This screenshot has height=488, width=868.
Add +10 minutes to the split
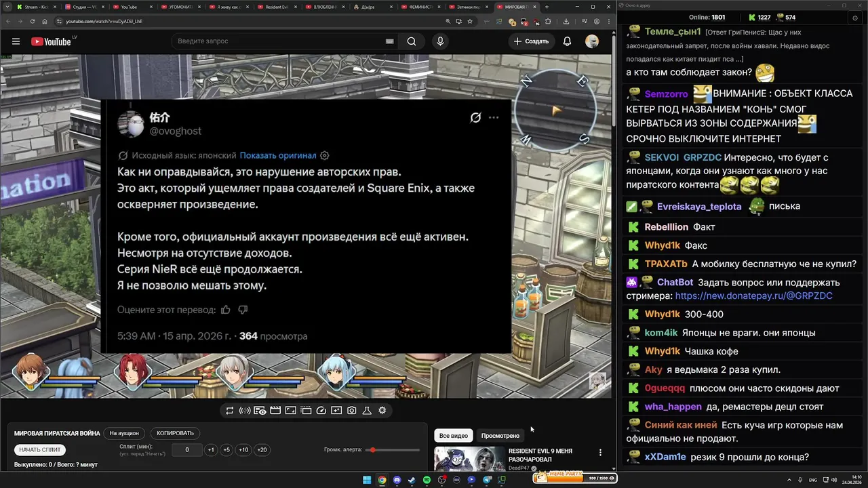(x=243, y=450)
